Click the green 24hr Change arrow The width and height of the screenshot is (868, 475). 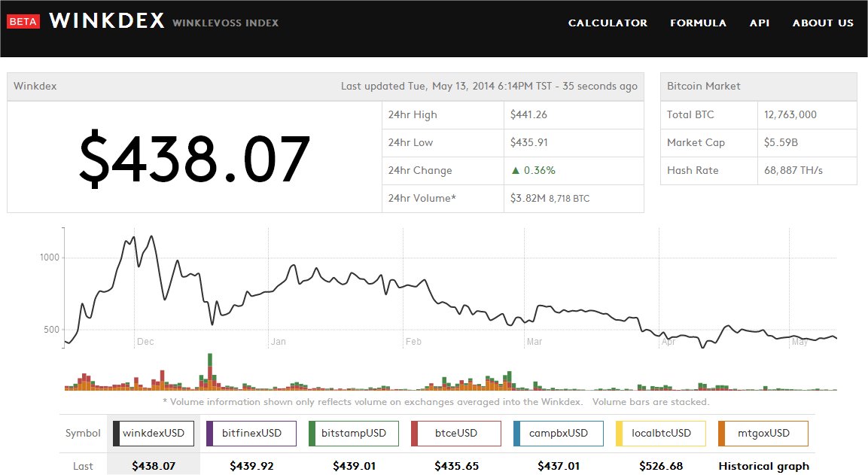(515, 170)
